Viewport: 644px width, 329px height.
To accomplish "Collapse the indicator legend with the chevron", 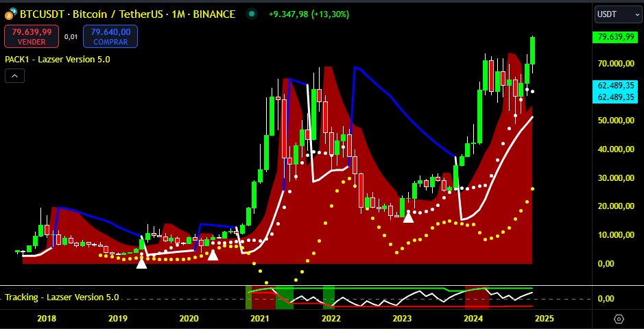I will pos(14,76).
